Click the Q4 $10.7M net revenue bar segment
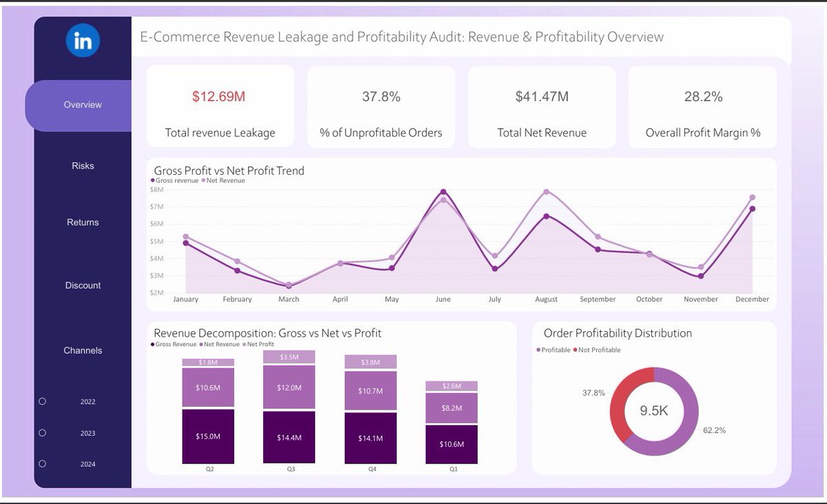The height and width of the screenshot is (504, 827). pos(371,391)
